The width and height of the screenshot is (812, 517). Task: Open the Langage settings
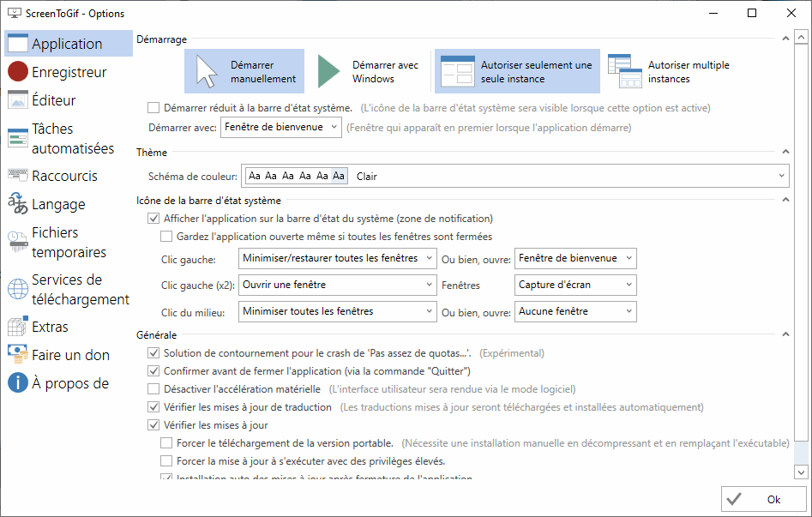point(69,204)
